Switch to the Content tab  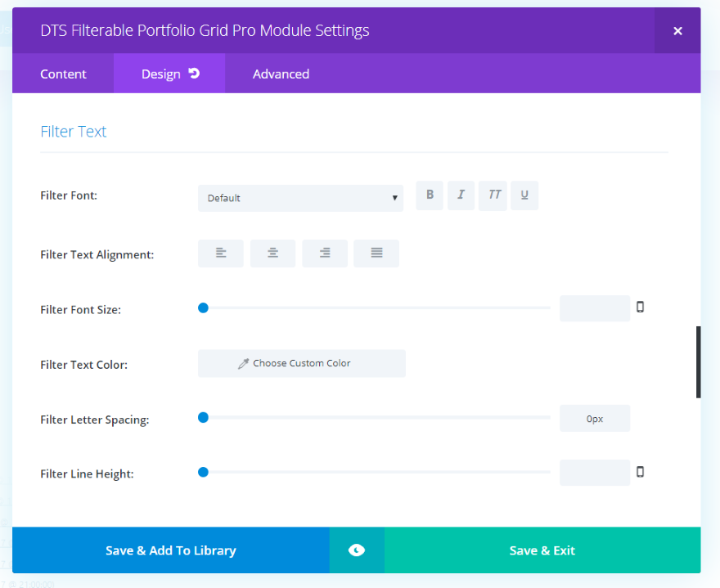coord(63,74)
